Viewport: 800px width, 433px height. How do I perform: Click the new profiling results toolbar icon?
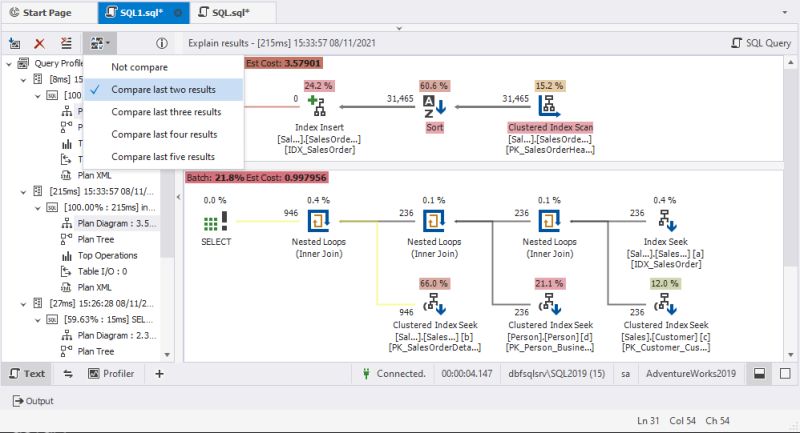pyautogui.click(x=15, y=43)
